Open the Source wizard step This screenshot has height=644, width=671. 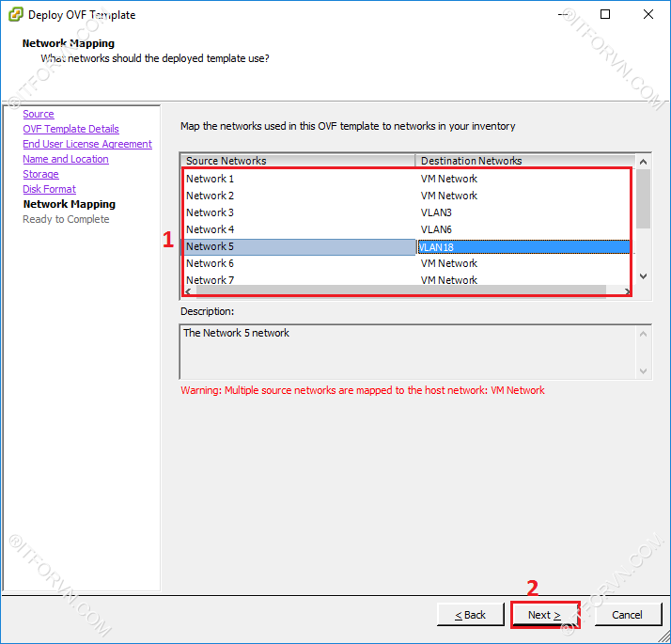pos(39,114)
